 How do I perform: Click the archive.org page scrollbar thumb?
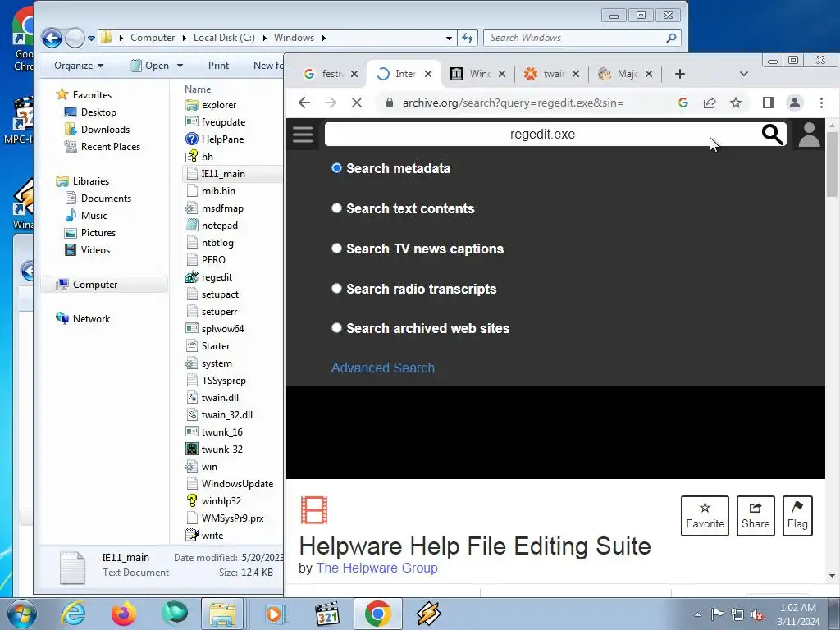click(832, 163)
